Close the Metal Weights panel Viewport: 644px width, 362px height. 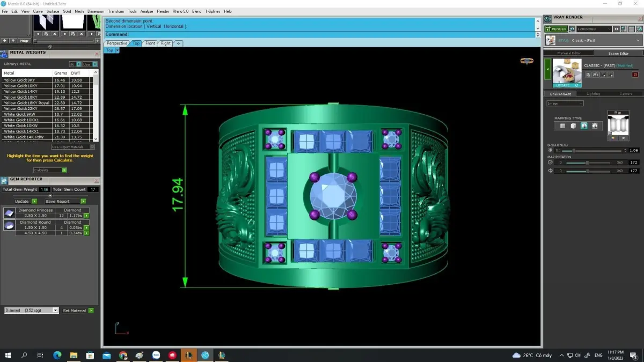97,54
